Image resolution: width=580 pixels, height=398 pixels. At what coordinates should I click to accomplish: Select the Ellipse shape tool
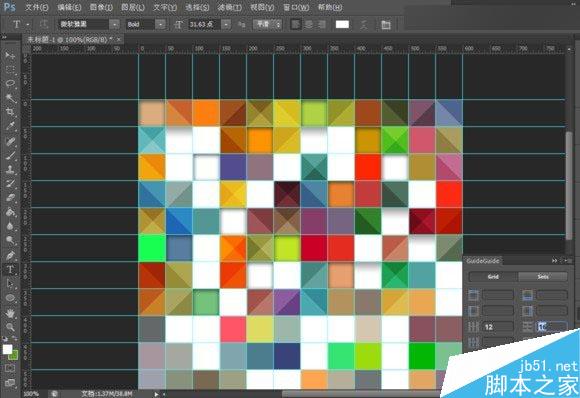tap(10, 298)
